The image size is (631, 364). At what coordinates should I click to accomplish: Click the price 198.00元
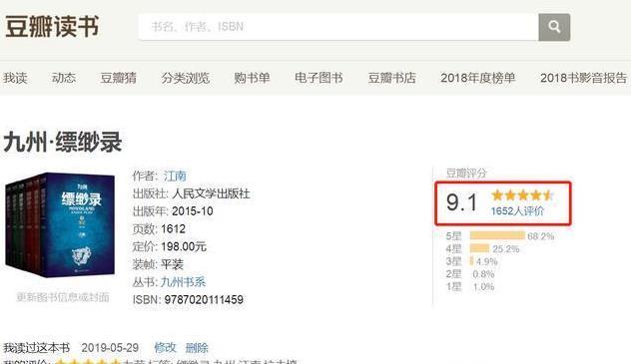click(184, 246)
